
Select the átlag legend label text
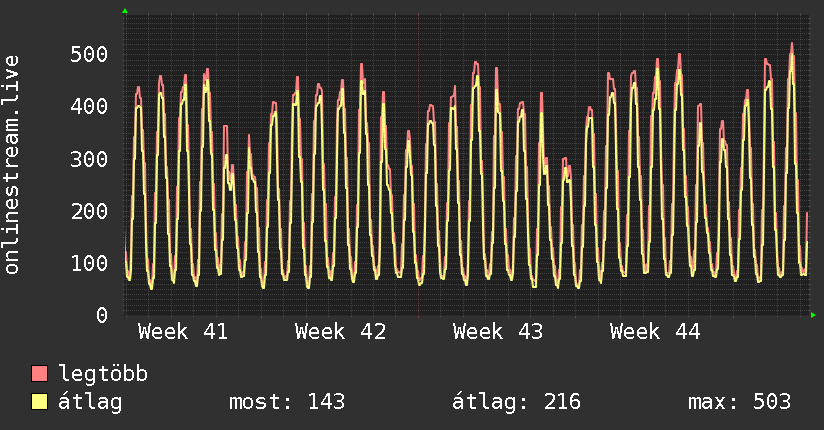(x=90, y=402)
